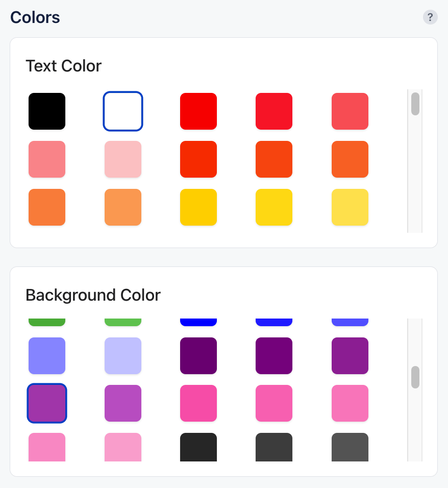
Task: Choose the white text color swatch
Action: pos(123,111)
